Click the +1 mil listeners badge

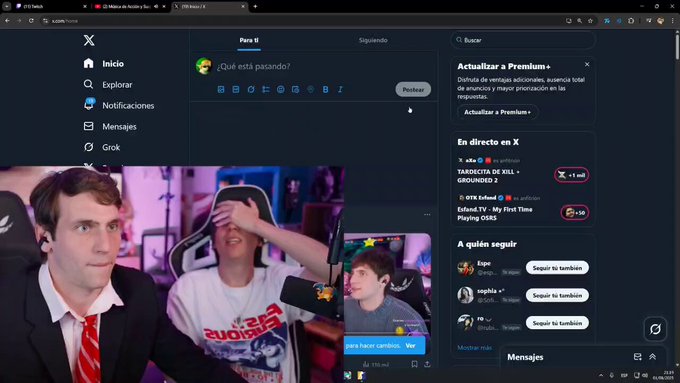572,175
